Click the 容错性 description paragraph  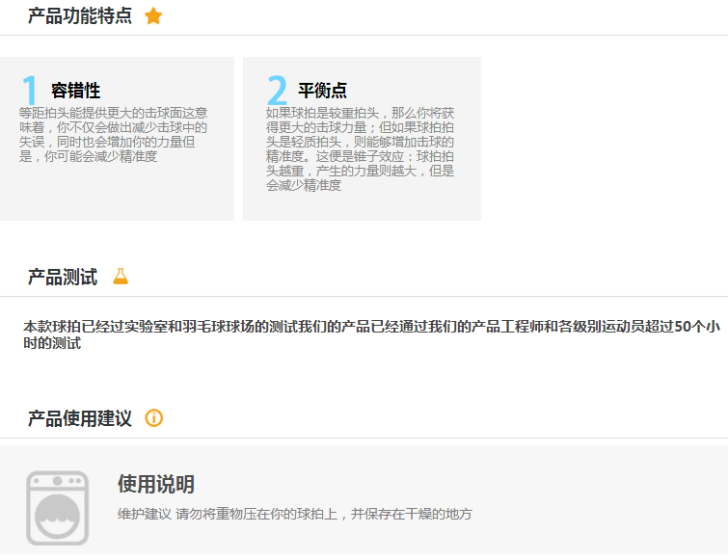(x=113, y=134)
